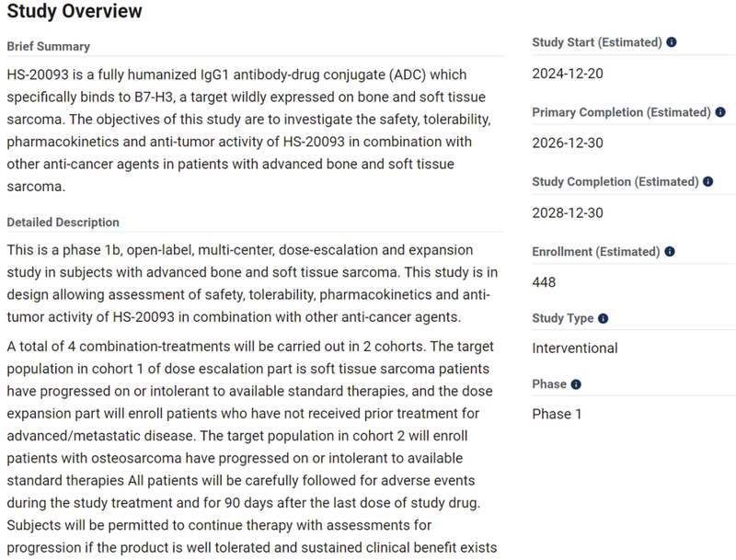Viewport: 736px width, 560px height.
Task: Select the Brief Summary section heading
Action: pos(48,46)
